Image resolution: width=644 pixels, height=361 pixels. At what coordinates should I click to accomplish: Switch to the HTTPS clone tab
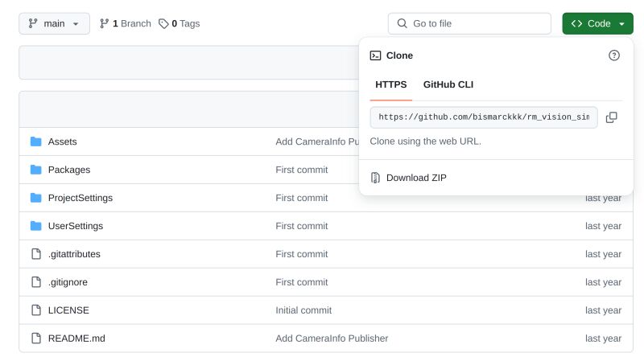coord(391,84)
